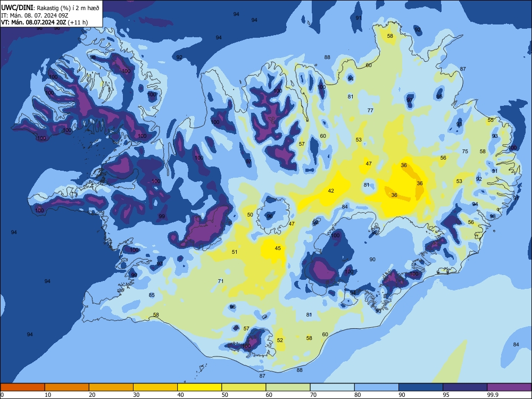Click the amber 20–30 legend swatch

pyautogui.click(x=111, y=387)
